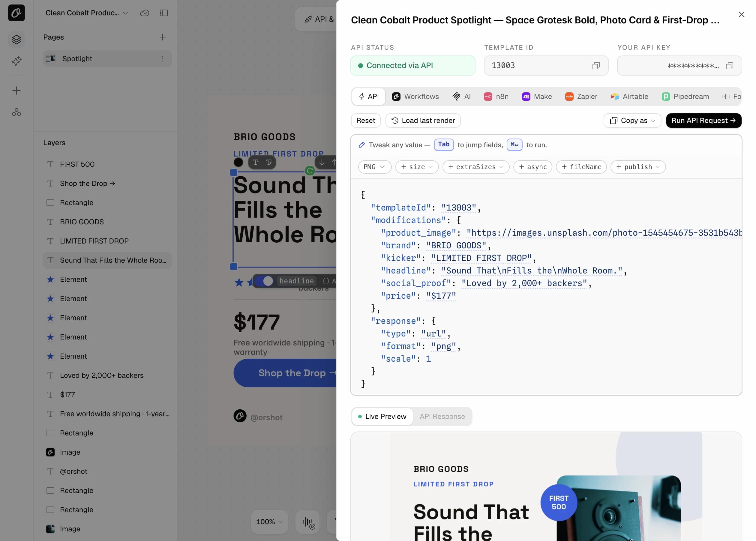Open the AI sparkle tool in sidebar
The width and height of the screenshot is (756, 541).
16,61
